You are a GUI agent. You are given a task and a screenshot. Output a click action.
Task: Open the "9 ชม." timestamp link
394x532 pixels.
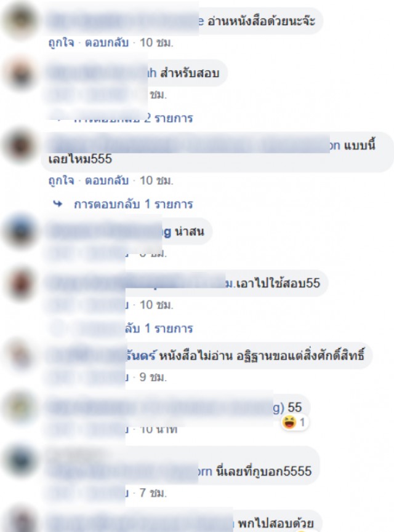click(153, 377)
